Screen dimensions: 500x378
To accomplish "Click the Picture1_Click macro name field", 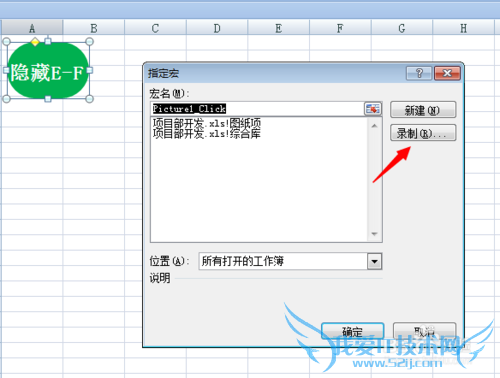I will (x=257, y=109).
